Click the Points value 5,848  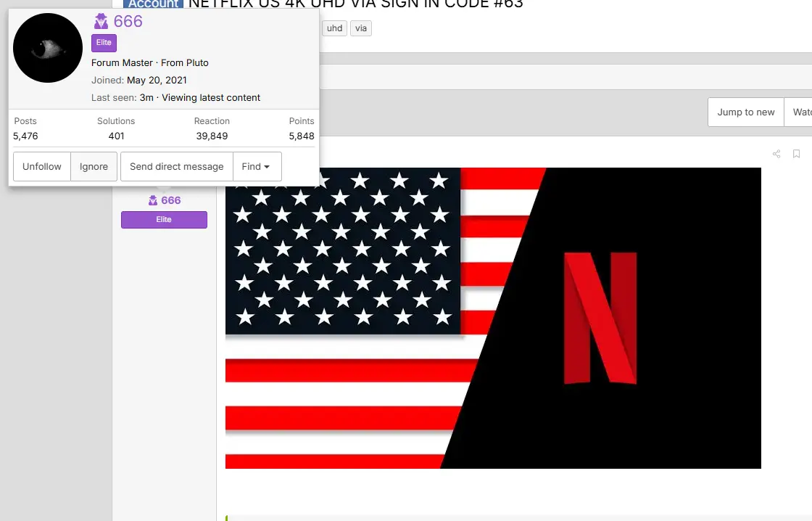[x=302, y=136]
